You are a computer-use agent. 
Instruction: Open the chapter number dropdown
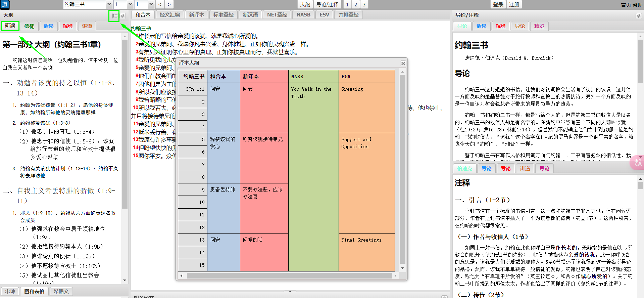(x=130, y=4)
